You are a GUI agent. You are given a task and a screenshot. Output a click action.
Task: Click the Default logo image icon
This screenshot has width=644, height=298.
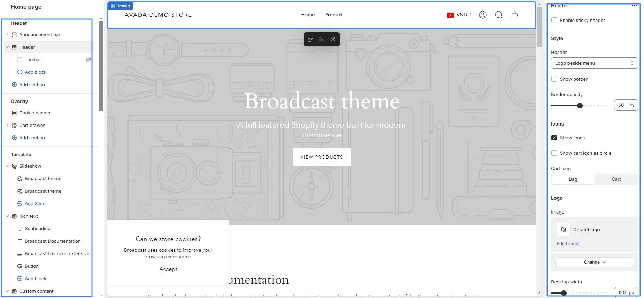(563, 229)
